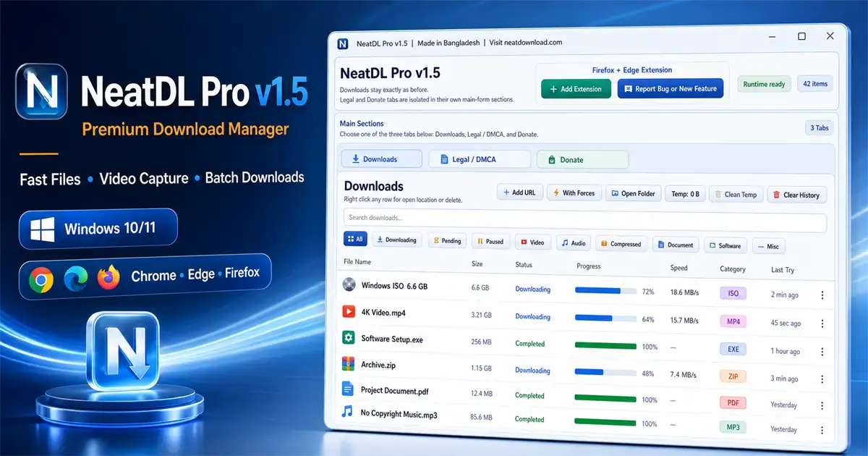
Task: Sort by the Size column header
Action: (477, 264)
